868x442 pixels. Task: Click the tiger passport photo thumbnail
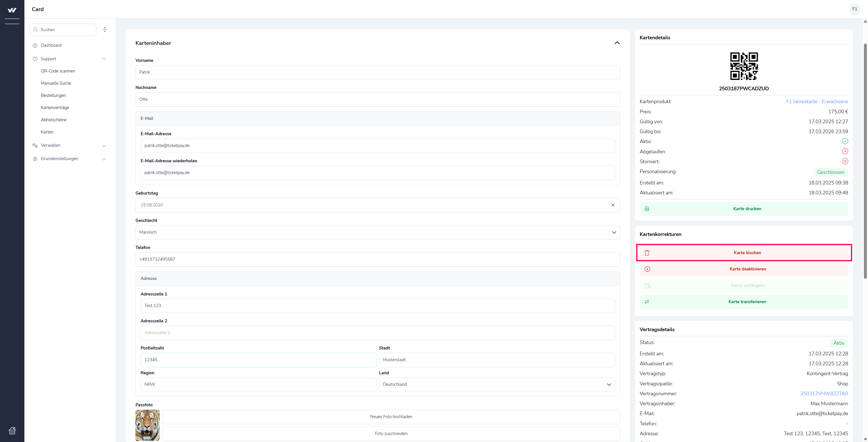(148, 425)
